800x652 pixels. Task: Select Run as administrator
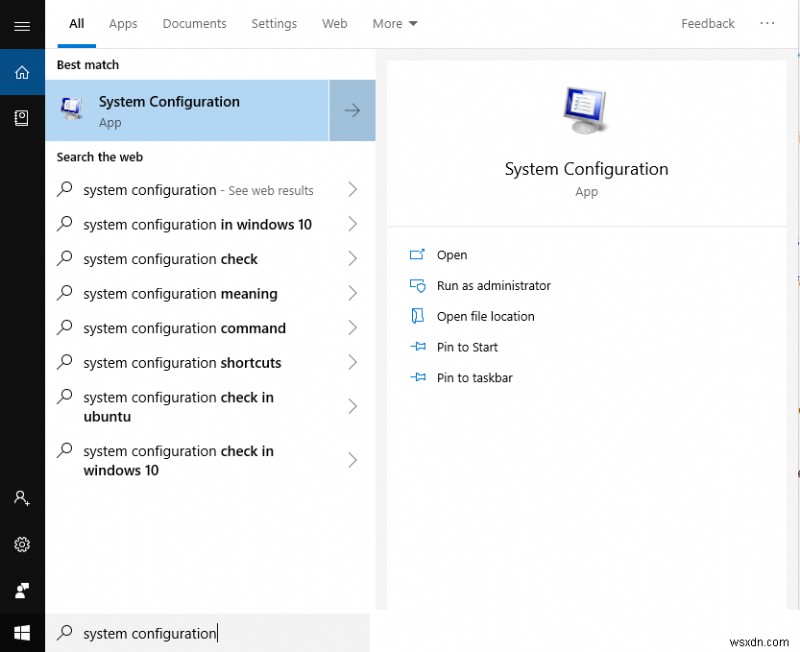pos(493,285)
